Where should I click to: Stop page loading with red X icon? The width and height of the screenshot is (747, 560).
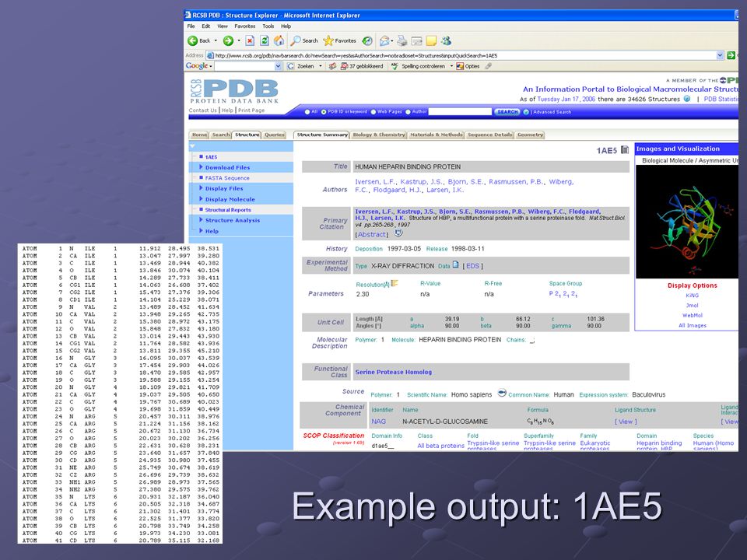pyautogui.click(x=250, y=41)
